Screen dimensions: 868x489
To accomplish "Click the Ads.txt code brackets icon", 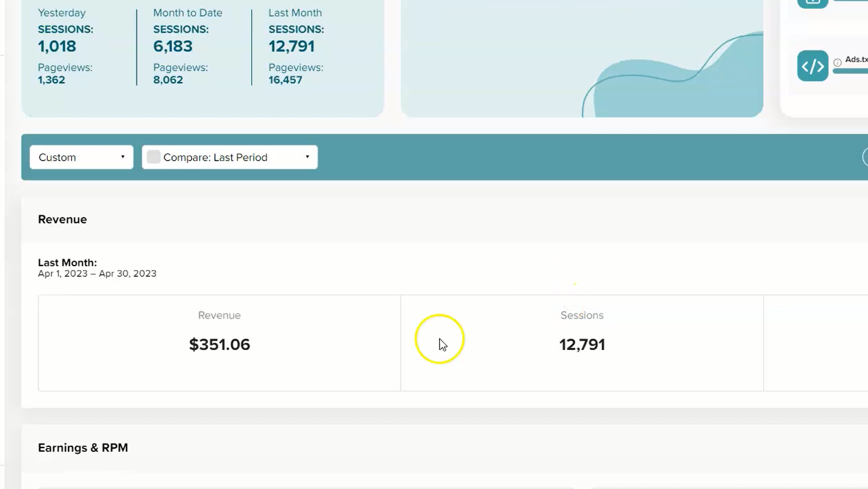I will point(813,65).
